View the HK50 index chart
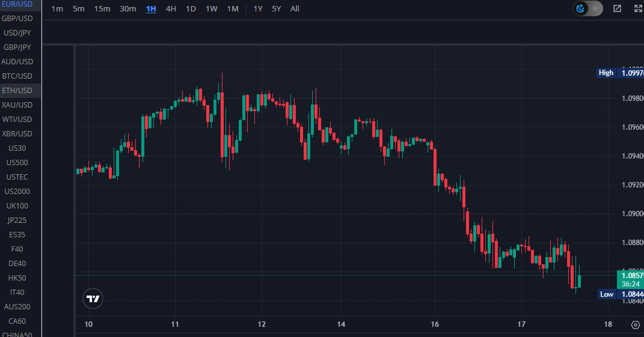 [x=17, y=278]
